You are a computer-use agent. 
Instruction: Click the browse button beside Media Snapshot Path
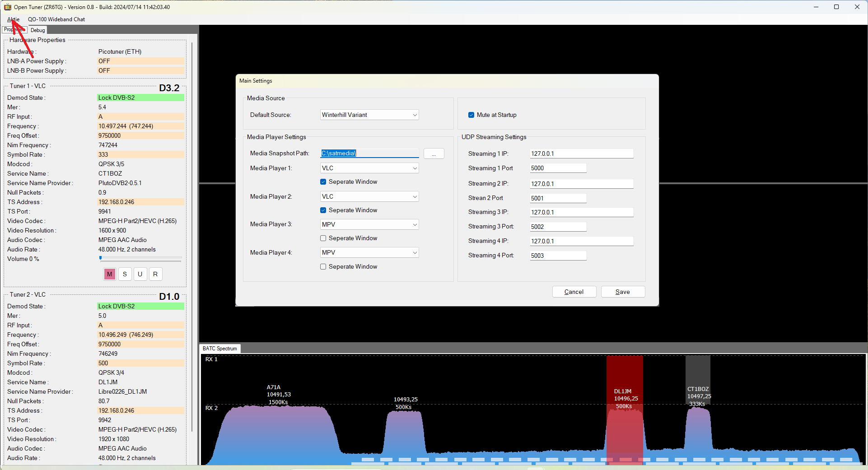(434, 154)
